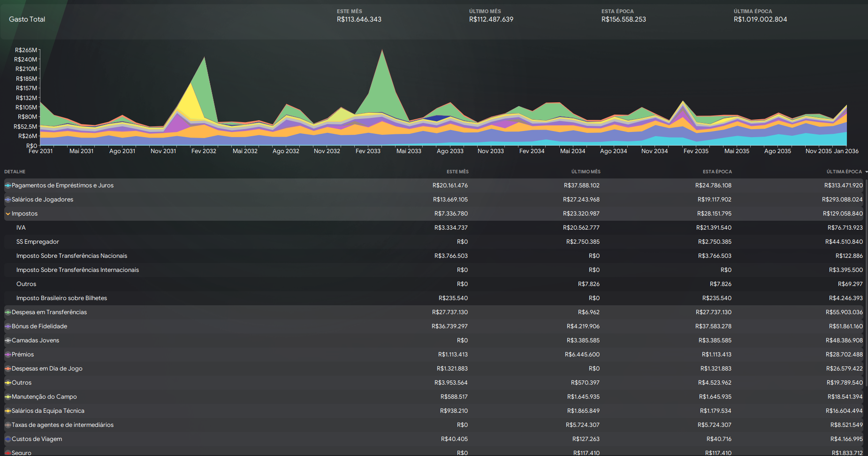The image size is (868, 456).
Task: Collapse the Impostos row chevron
Action: (8, 214)
